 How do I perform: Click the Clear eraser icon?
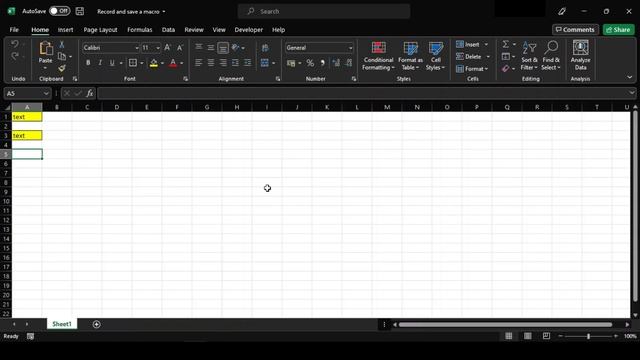point(506,69)
